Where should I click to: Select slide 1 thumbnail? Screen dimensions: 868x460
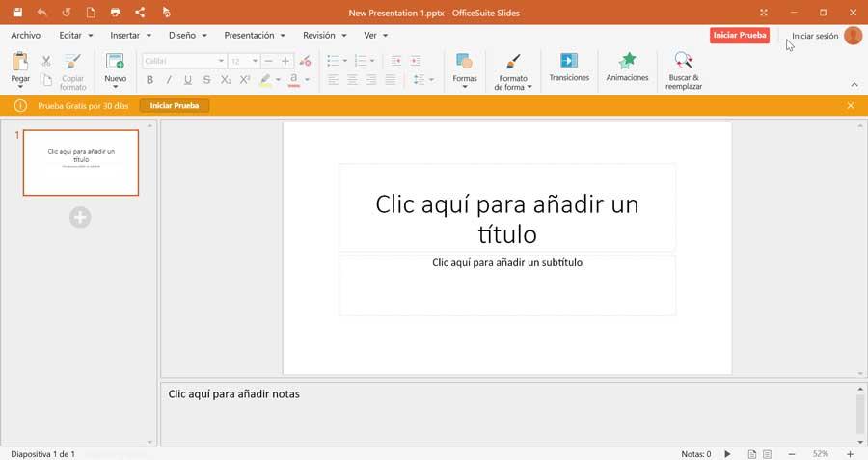(81, 163)
